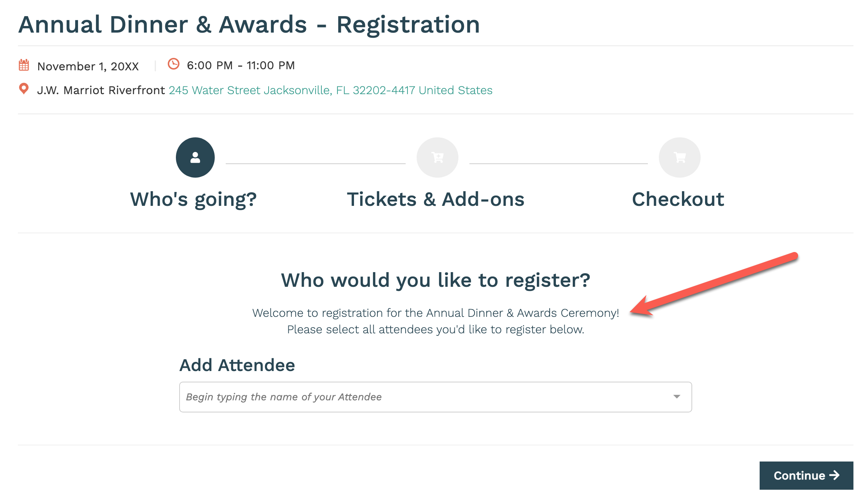Click the J.W. Marriot Riverfront venue name

tap(101, 90)
